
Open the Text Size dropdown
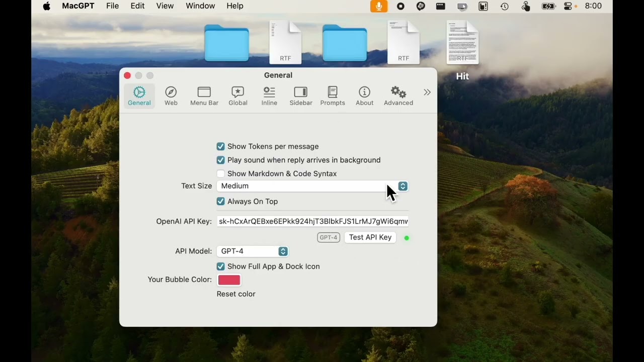click(312, 186)
